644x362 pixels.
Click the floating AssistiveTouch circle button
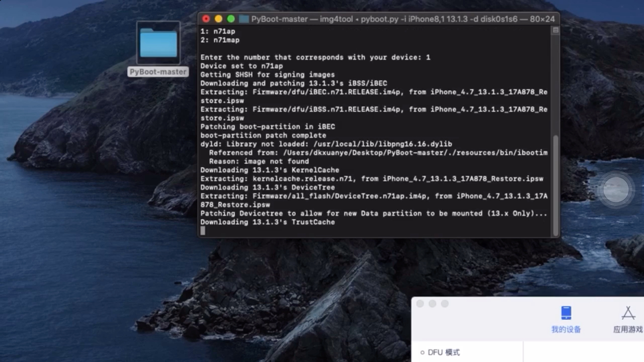[x=616, y=190]
